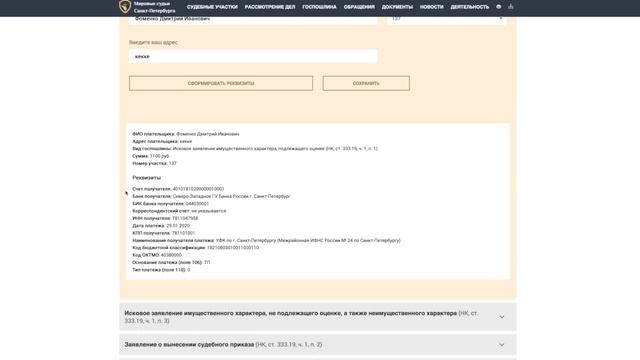Select the Тип платежа (поле 110) line

(161, 270)
